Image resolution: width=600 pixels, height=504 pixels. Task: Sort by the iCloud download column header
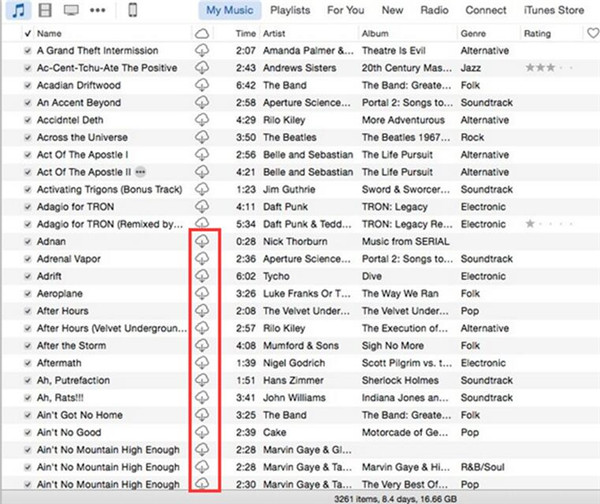(202, 34)
